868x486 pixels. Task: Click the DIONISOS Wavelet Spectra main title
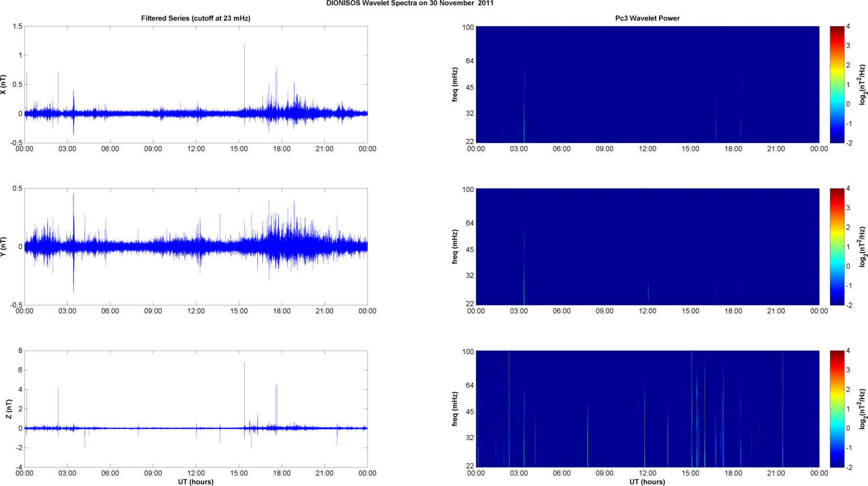click(x=410, y=3)
